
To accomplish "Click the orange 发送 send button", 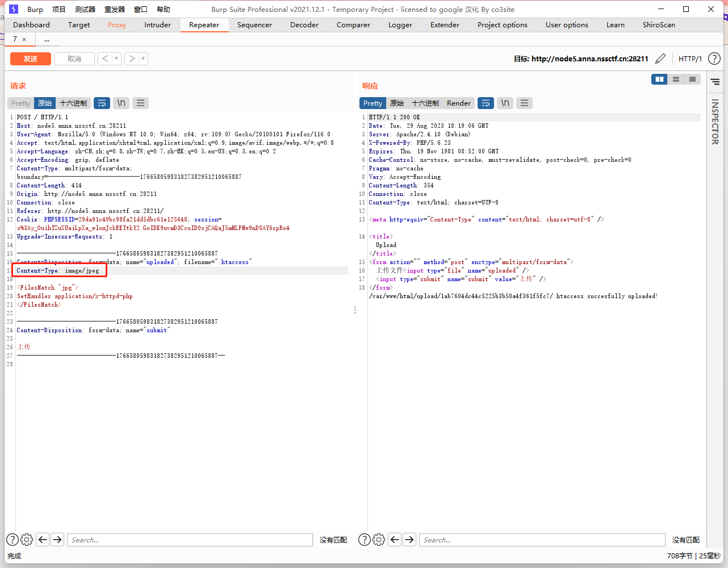I will pos(31,59).
